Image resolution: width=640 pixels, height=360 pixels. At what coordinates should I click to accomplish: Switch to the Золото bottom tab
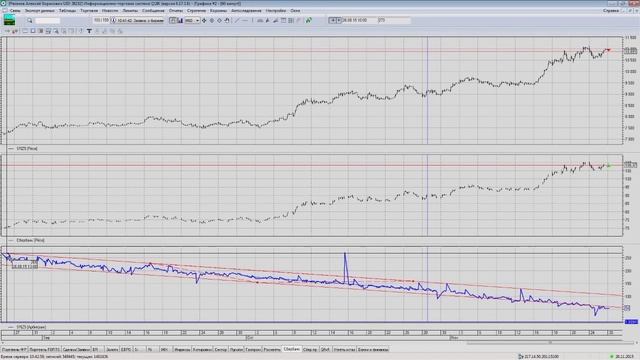(112, 349)
